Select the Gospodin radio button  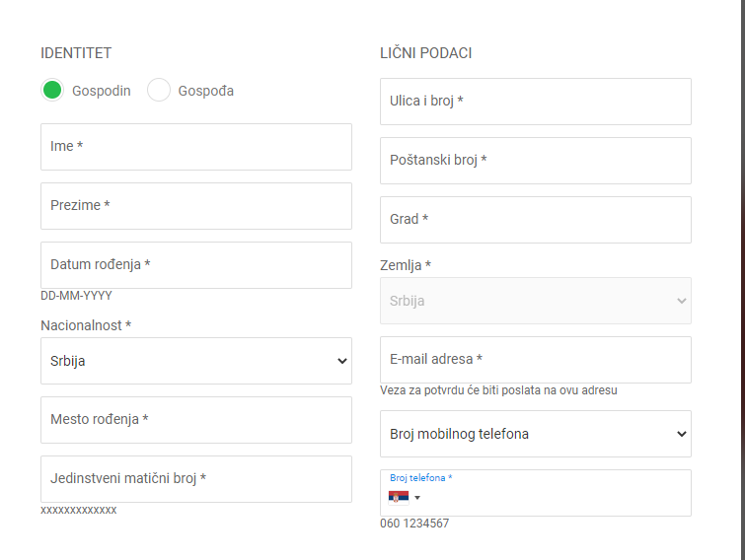point(52,91)
